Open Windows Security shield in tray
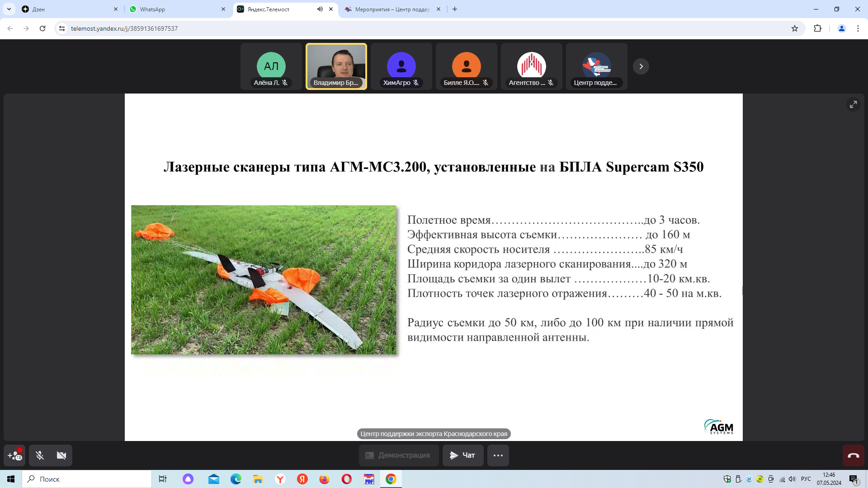Screen dimensions: 868x488 tap(727, 479)
